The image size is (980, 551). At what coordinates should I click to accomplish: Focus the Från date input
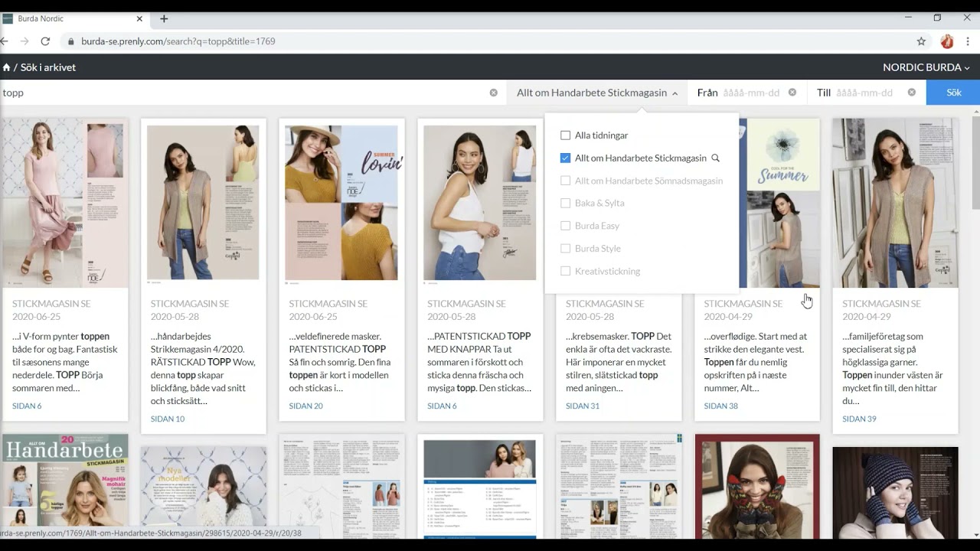point(751,93)
